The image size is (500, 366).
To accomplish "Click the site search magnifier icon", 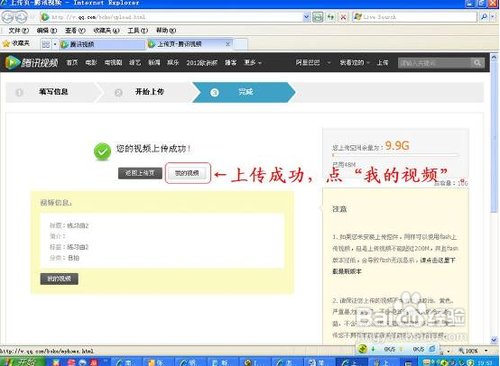I will click(x=477, y=62).
